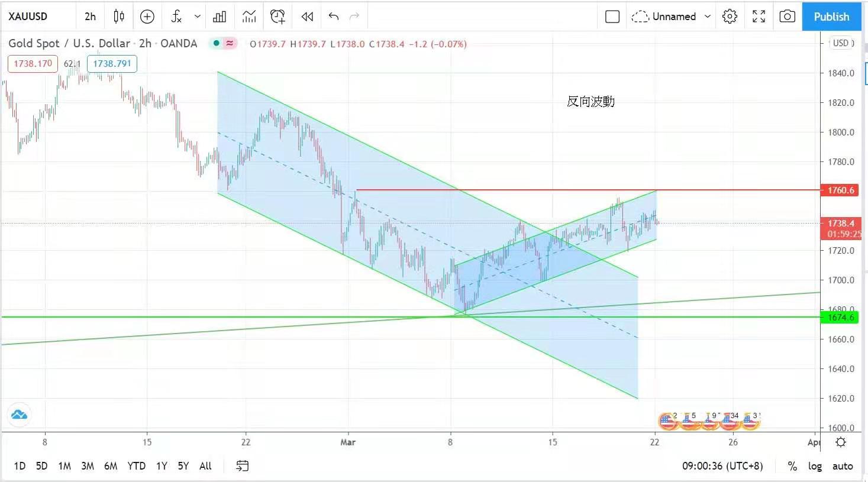This screenshot has height=482, width=868.
Task: Click the Publish button
Action: pyautogui.click(x=831, y=17)
